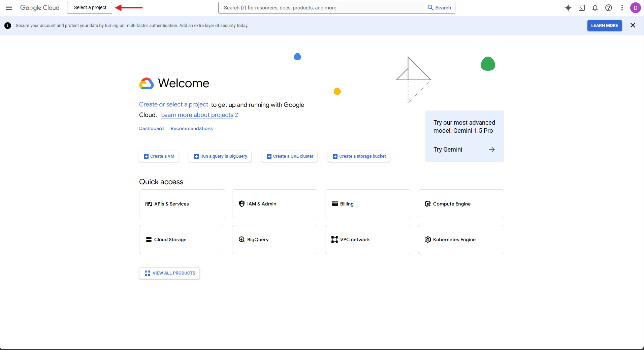This screenshot has width=644, height=350.
Task: Click the external link icon after projects
Action: tap(236, 115)
